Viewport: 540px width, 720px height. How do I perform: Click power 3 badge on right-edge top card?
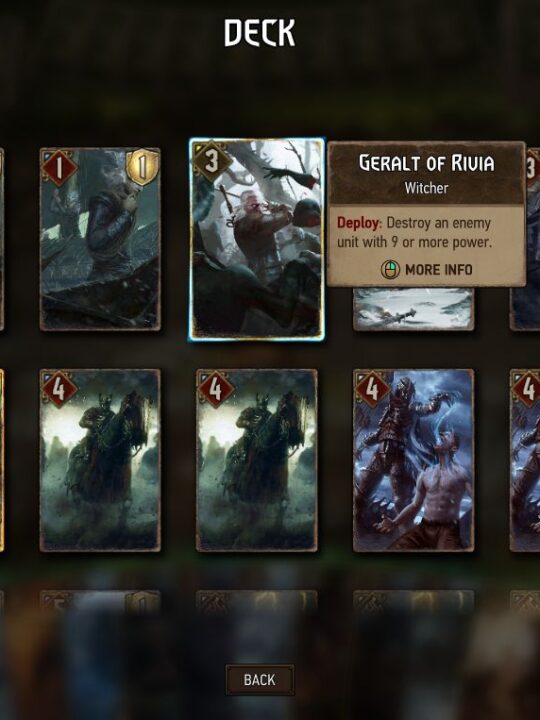(x=532, y=169)
